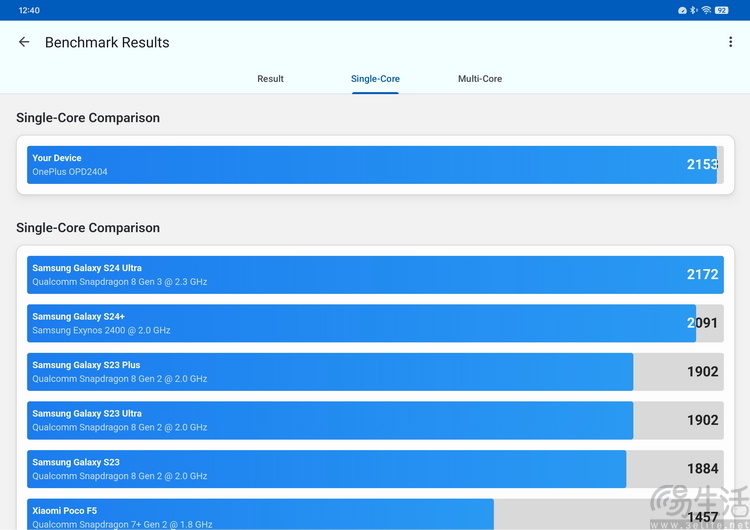Click the 2172 score value
Screen dimensions: 750x530
[x=703, y=275]
